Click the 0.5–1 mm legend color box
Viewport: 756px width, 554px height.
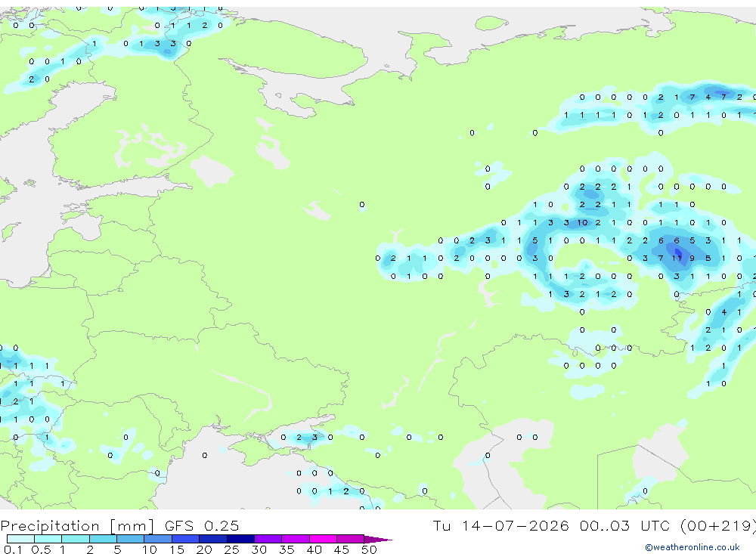pos(48,539)
